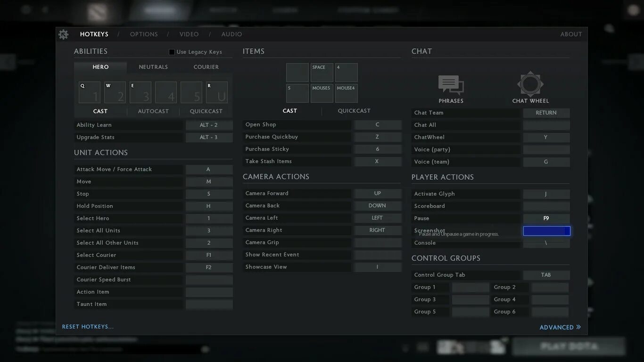Viewport: 644px width, 362px height.
Task: Select ability slot W hotkey box
Action: click(115, 92)
